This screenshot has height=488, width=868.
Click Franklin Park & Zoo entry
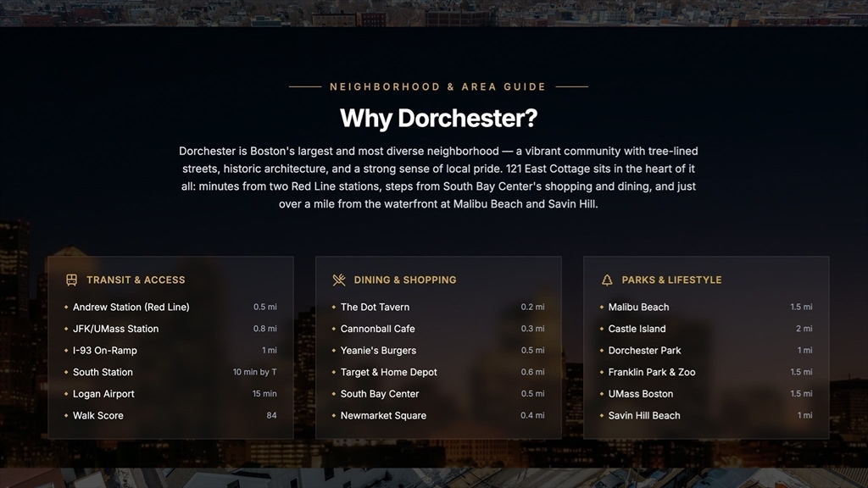[651, 372]
